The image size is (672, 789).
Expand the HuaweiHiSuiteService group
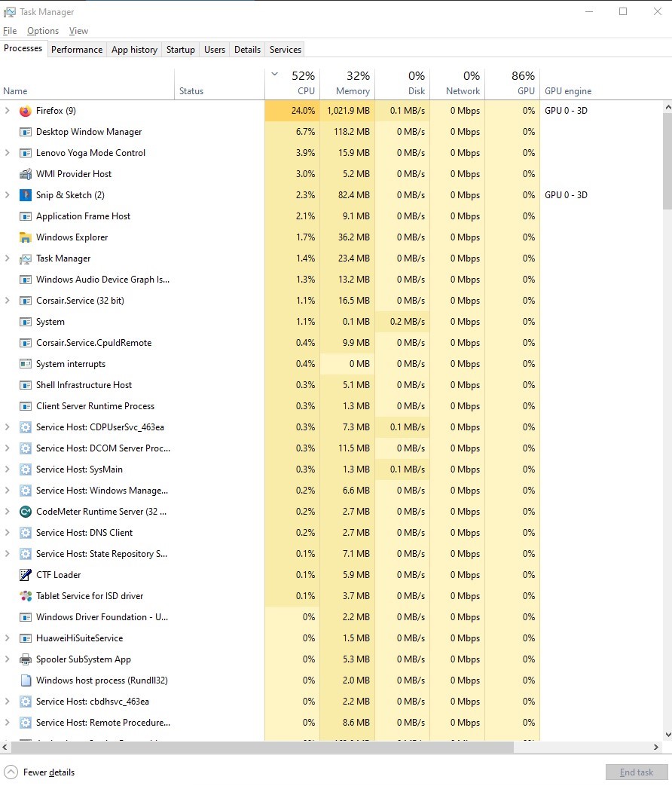(7, 638)
